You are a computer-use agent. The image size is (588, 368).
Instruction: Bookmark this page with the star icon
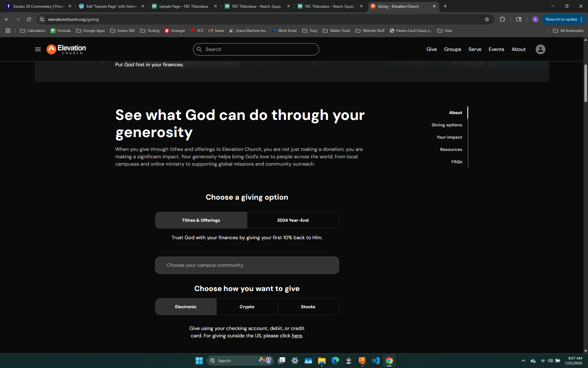pyautogui.click(x=487, y=19)
